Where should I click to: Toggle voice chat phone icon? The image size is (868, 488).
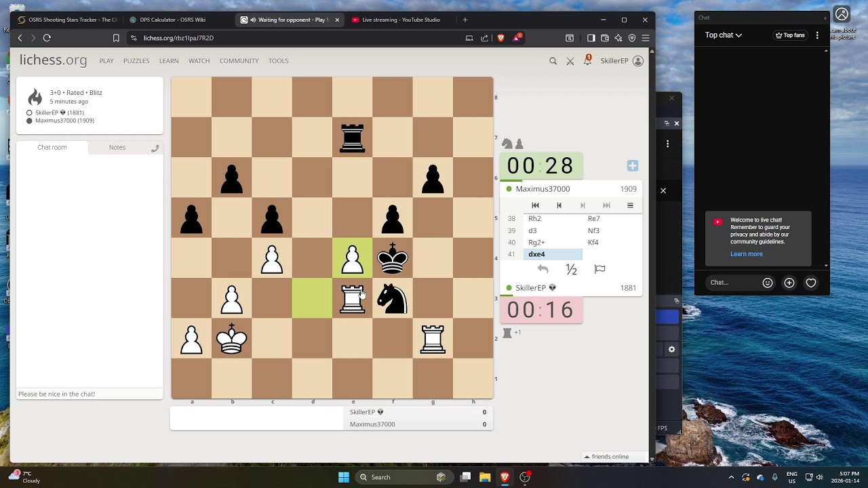[x=155, y=148]
